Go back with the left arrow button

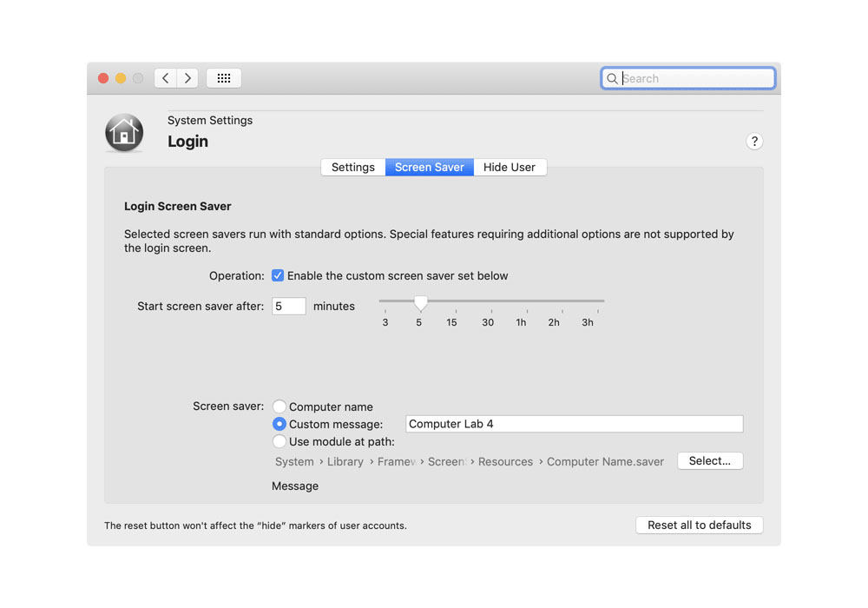coord(166,78)
